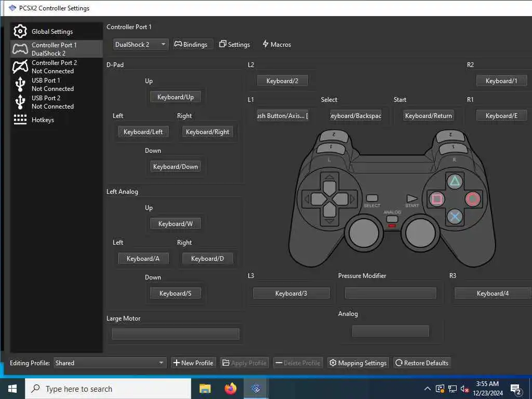Rebind Left Analog Left Keyboard/A button

click(x=143, y=259)
